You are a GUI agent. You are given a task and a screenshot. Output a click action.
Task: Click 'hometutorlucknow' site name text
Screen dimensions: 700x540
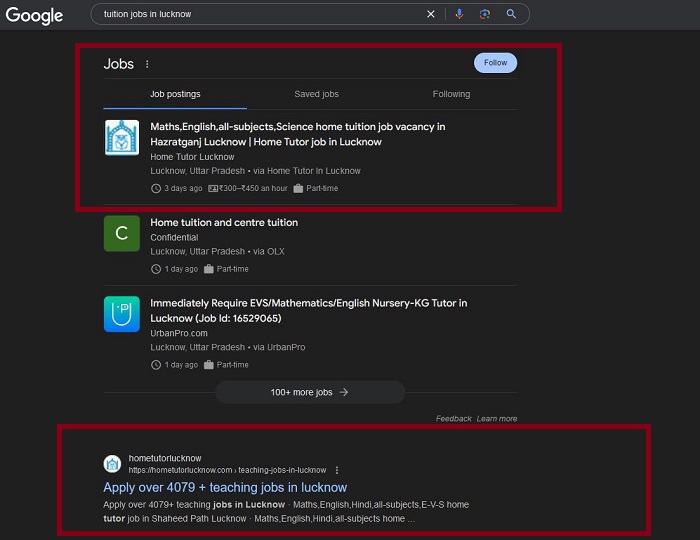[165, 458]
